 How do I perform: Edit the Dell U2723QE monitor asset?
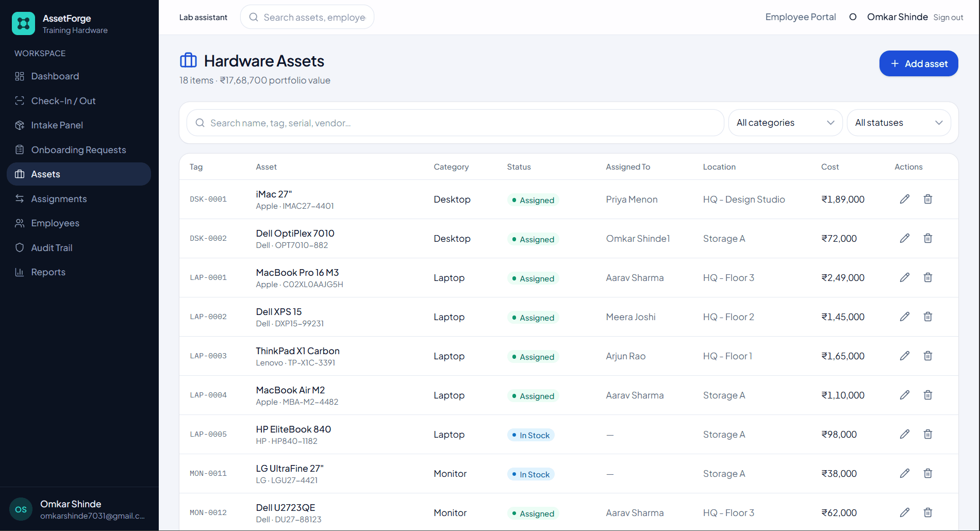click(x=905, y=512)
